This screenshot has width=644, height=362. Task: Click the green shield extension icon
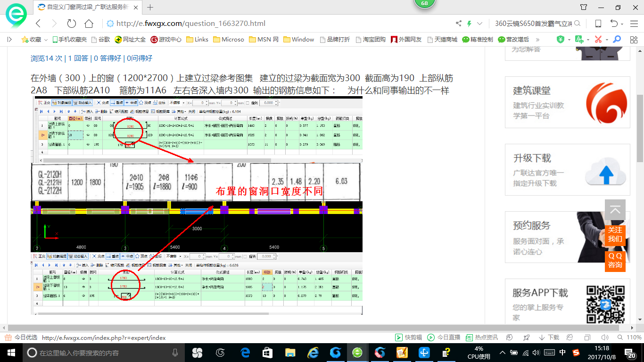click(561, 40)
